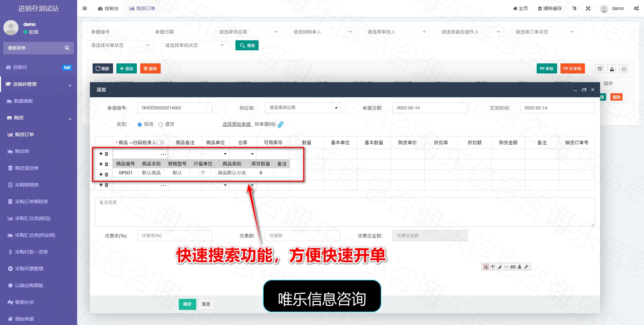Open the product picker ellipsis in the first row
The height and width of the screenshot is (325, 644).
coord(163,154)
